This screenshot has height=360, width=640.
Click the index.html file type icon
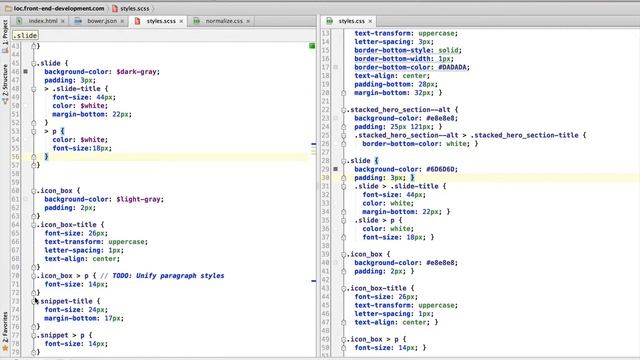19,21
